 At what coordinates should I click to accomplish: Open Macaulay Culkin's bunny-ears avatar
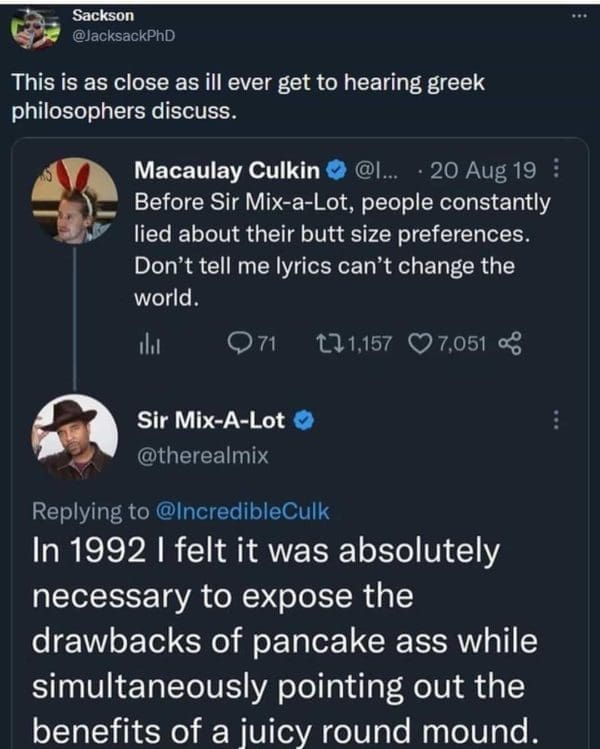click(x=73, y=201)
